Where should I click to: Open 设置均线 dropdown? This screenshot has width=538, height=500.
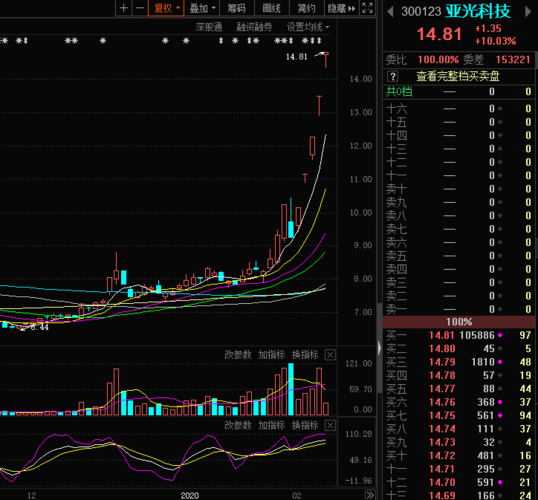308,27
